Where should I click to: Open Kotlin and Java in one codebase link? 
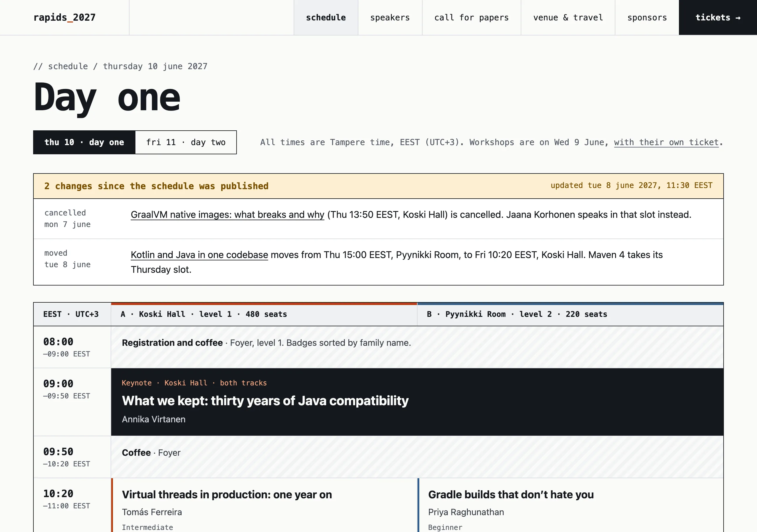pyautogui.click(x=200, y=255)
